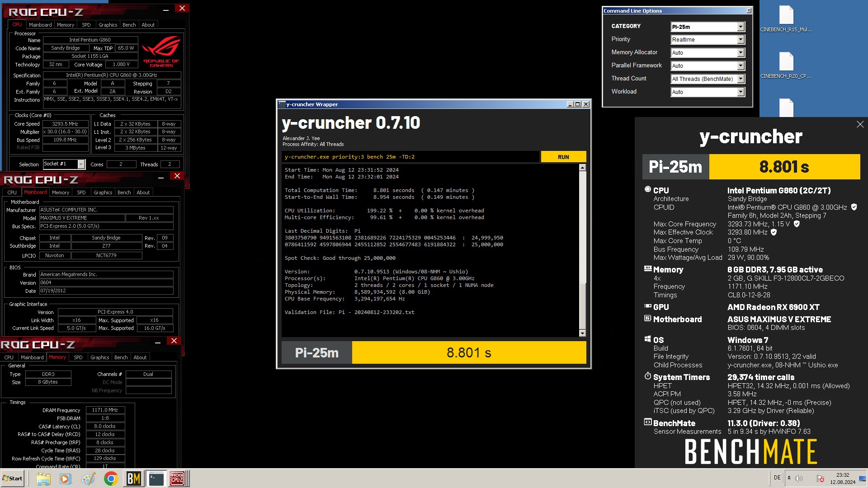This screenshot has width=868, height=488.
Task: Click the yellow '8.801 s' result in BenchMate panel
Action: (x=784, y=167)
